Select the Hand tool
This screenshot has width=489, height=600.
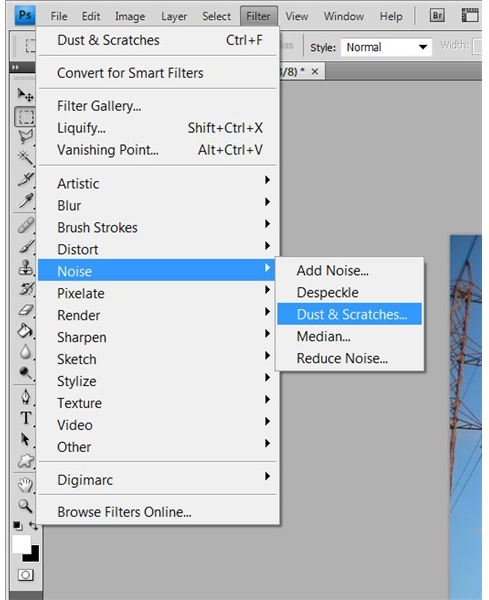tap(25, 485)
